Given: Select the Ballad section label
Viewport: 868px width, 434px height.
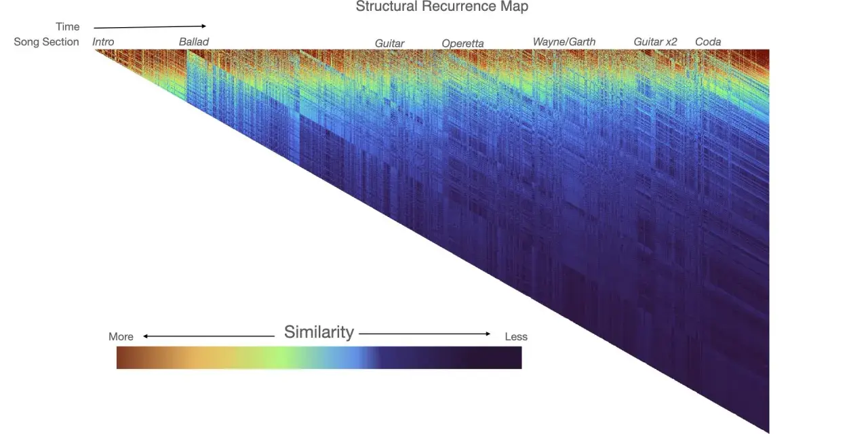Looking at the screenshot, I should [194, 42].
